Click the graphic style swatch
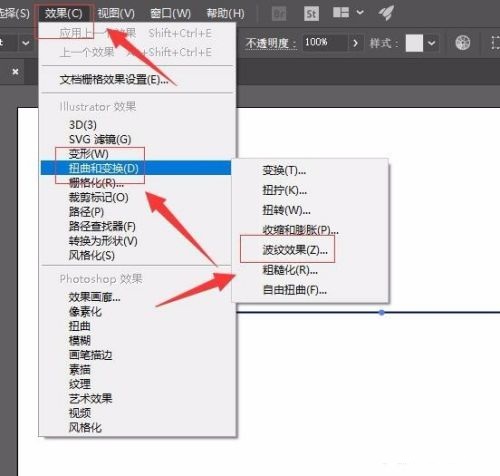 [414, 43]
